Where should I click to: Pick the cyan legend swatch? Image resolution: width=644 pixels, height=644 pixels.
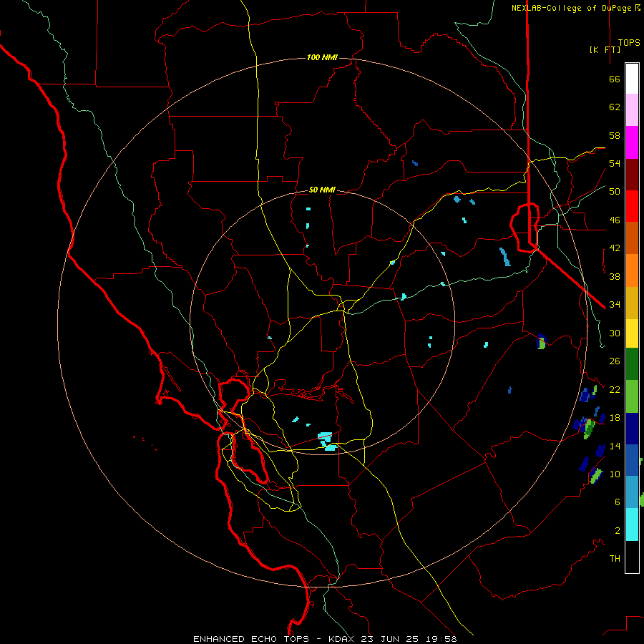632,525
